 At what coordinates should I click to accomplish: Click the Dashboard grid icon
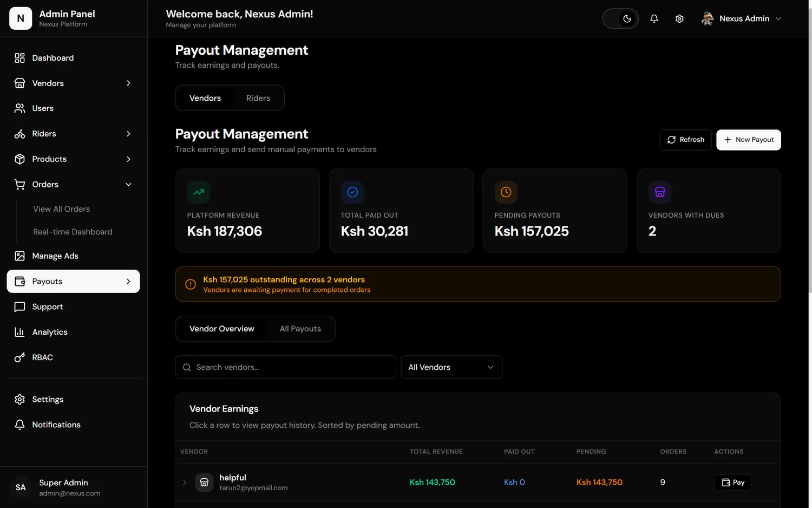click(19, 58)
